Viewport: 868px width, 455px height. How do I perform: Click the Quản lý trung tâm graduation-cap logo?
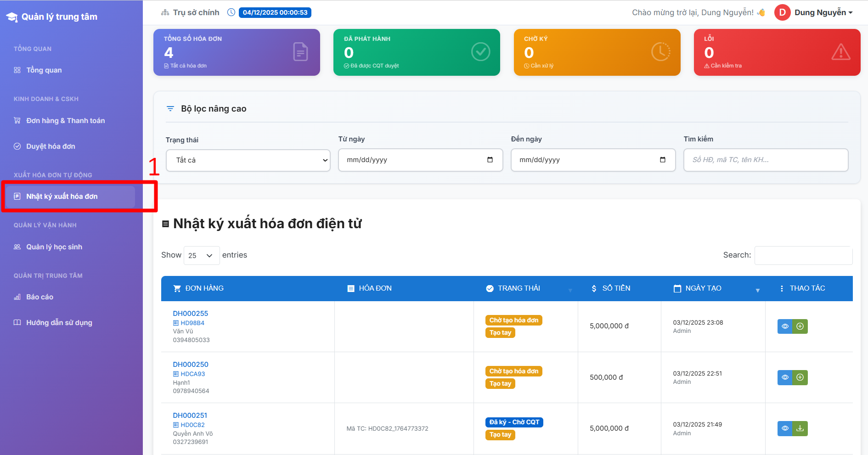(12, 17)
